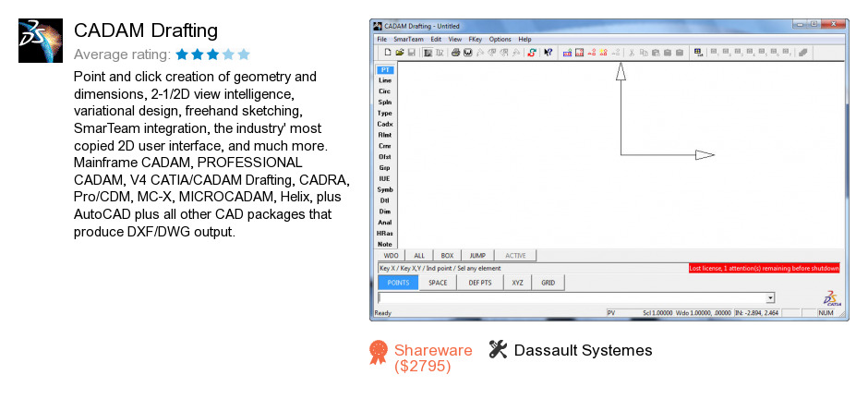Select the Note function key
Screen dimensions: 868x399
(x=385, y=244)
